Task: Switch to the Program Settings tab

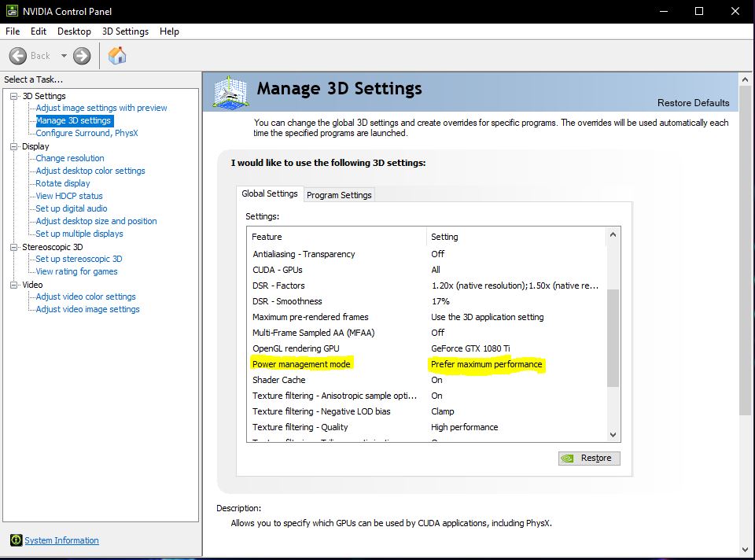Action: click(339, 195)
